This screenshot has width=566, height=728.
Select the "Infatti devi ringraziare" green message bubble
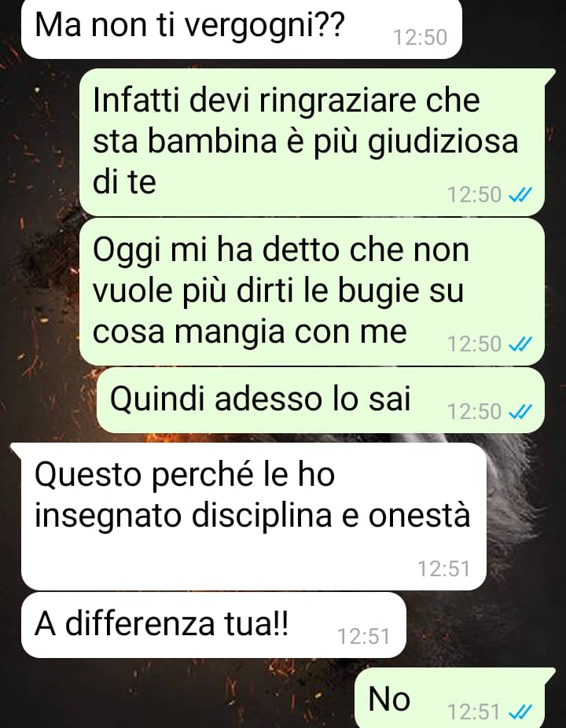[312, 142]
